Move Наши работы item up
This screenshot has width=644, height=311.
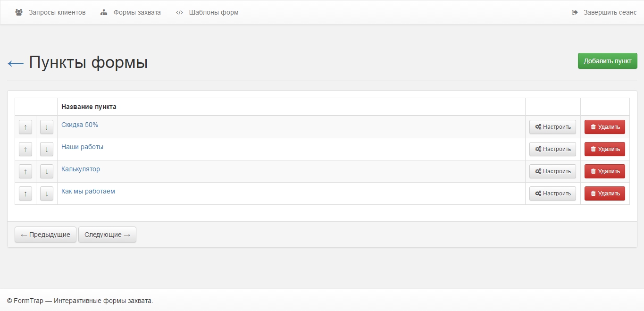(x=25, y=149)
